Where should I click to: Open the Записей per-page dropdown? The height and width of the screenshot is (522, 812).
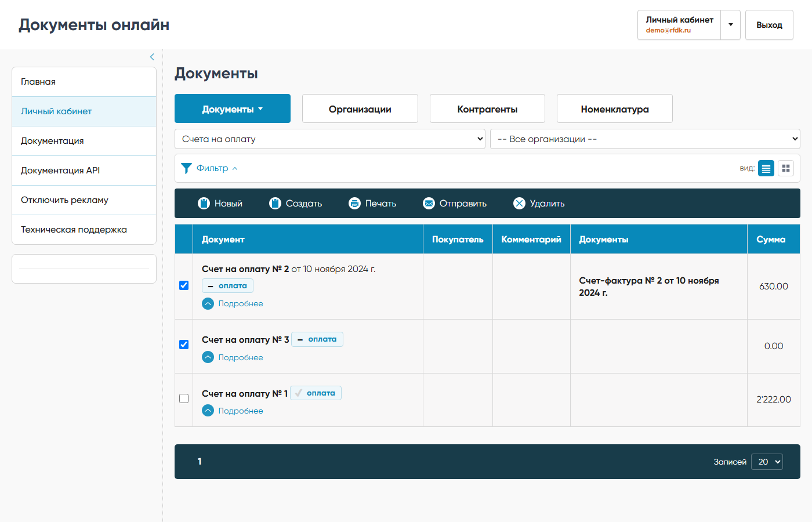click(x=767, y=462)
